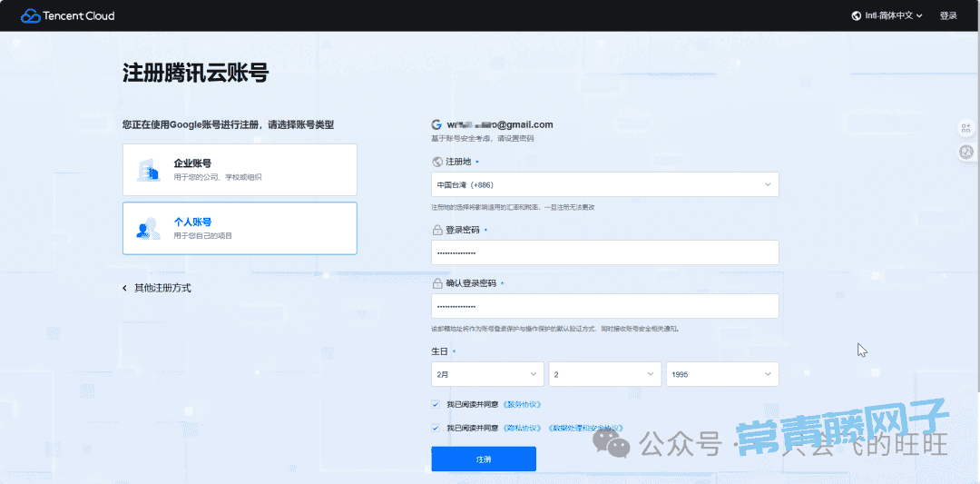This screenshot has height=484, width=980.
Task: Click the 确认登录密码 input field
Action: click(x=605, y=306)
